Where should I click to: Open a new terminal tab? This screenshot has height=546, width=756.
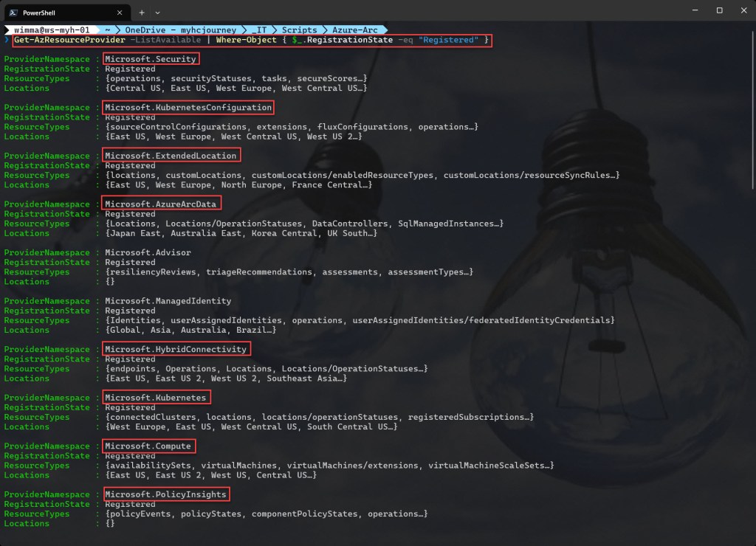(142, 12)
